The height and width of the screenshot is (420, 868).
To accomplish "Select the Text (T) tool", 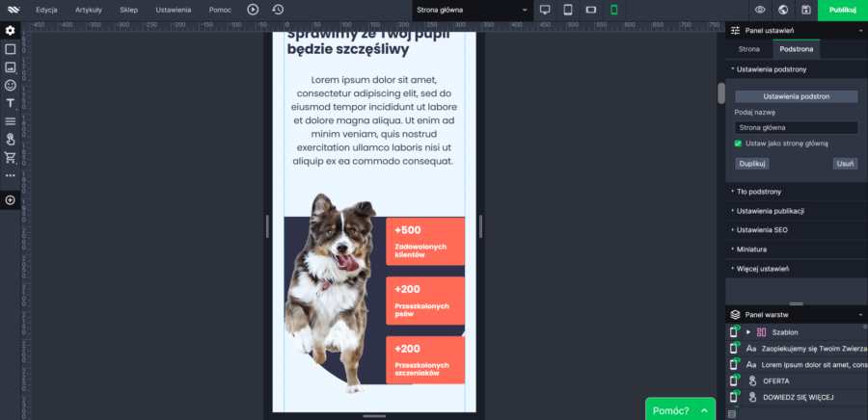I will (x=10, y=103).
